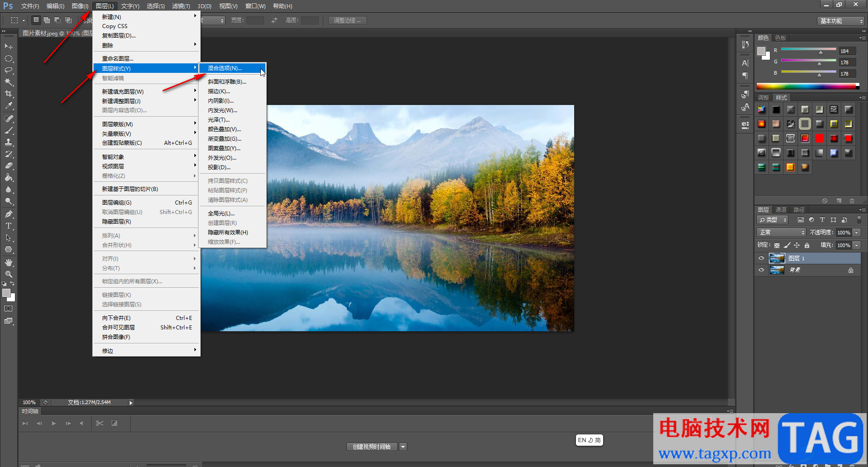This screenshot has height=467, width=868.
Task: Click the timeline play button
Action: [54, 423]
